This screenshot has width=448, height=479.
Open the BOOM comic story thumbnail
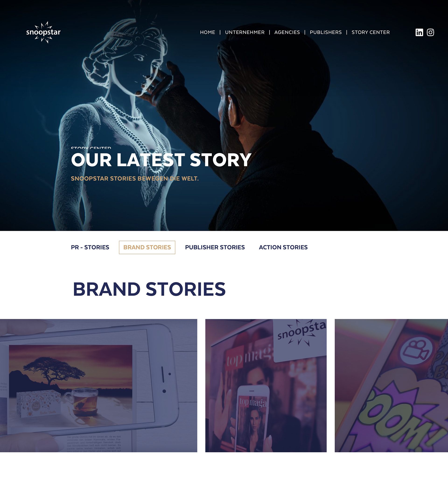pos(391,386)
